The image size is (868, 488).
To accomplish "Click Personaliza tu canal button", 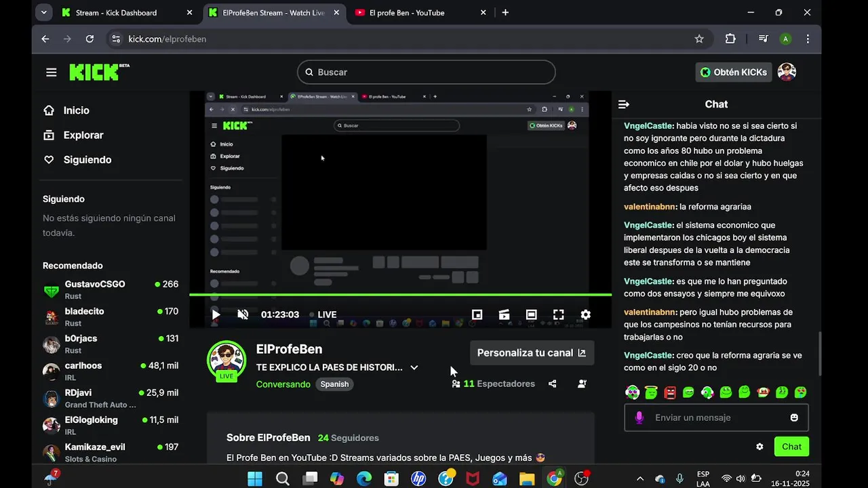I will (x=532, y=352).
